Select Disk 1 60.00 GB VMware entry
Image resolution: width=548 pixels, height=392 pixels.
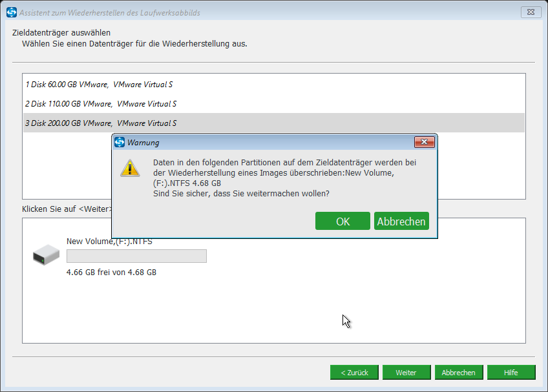[x=99, y=85]
